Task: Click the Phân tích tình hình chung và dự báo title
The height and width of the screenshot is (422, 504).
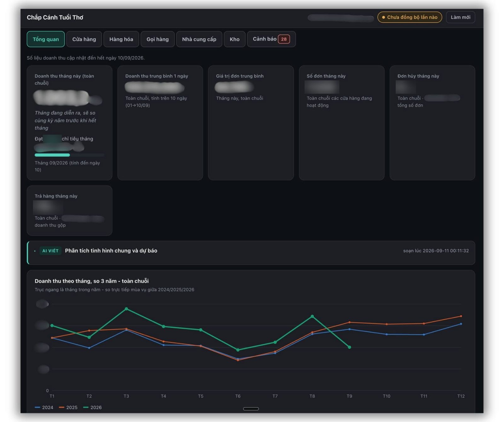Action: (111, 250)
